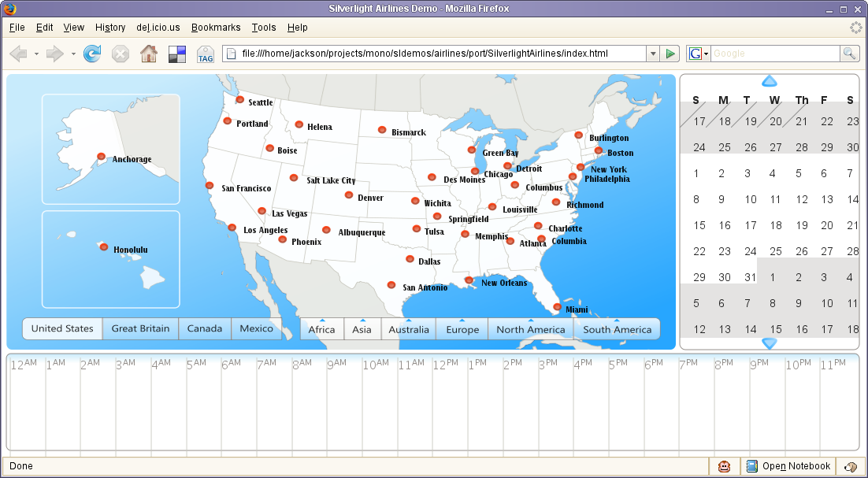This screenshot has width=868, height=478.
Task: Open the History menu
Action: 110,27
